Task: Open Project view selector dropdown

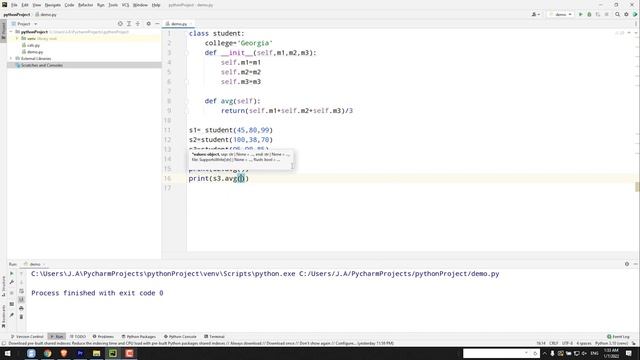Action: (x=24, y=24)
